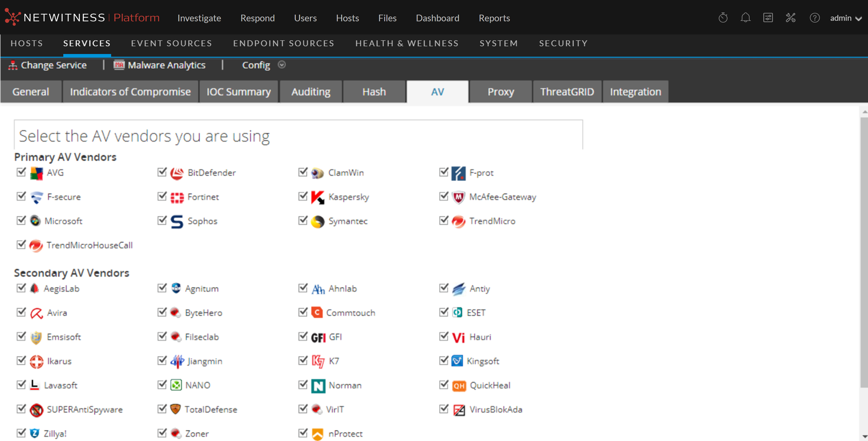
Task: Disable the ESET vendor checkbox
Action: pyautogui.click(x=444, y=312)
